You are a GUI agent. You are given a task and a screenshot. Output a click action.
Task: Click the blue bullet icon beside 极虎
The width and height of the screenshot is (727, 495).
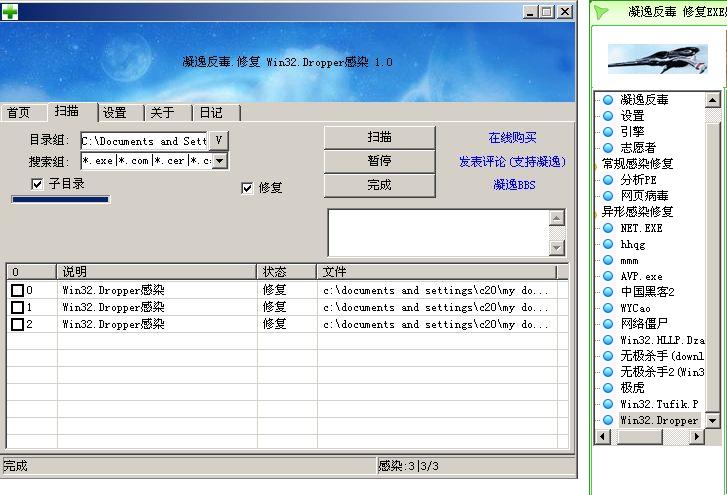tap(608, 388)
